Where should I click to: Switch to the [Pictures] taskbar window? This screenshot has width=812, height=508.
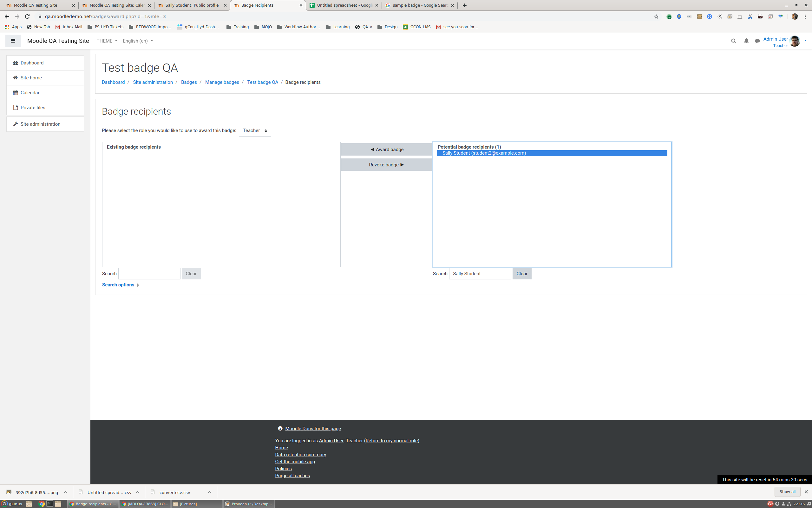click(197, 504)
